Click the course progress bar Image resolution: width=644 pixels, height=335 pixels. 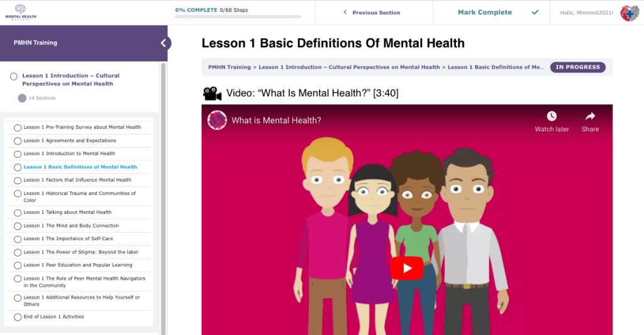[x=238, y=17]
